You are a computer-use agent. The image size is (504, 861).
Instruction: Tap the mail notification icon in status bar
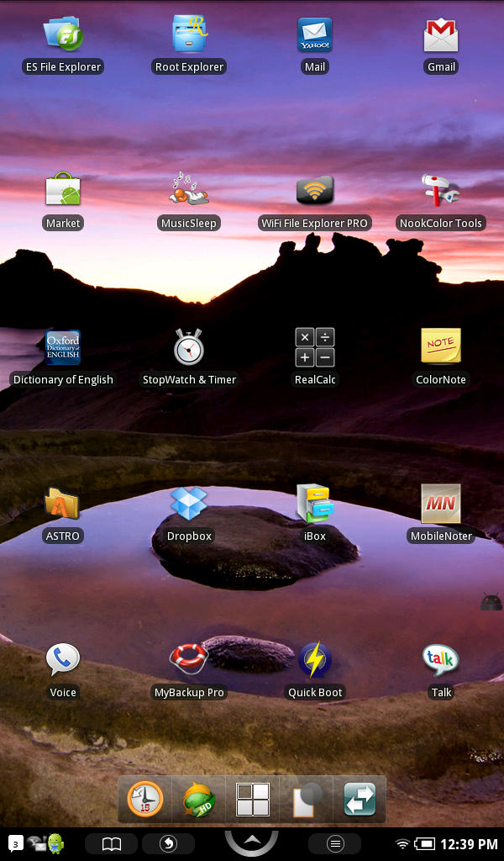click(37, 844)
